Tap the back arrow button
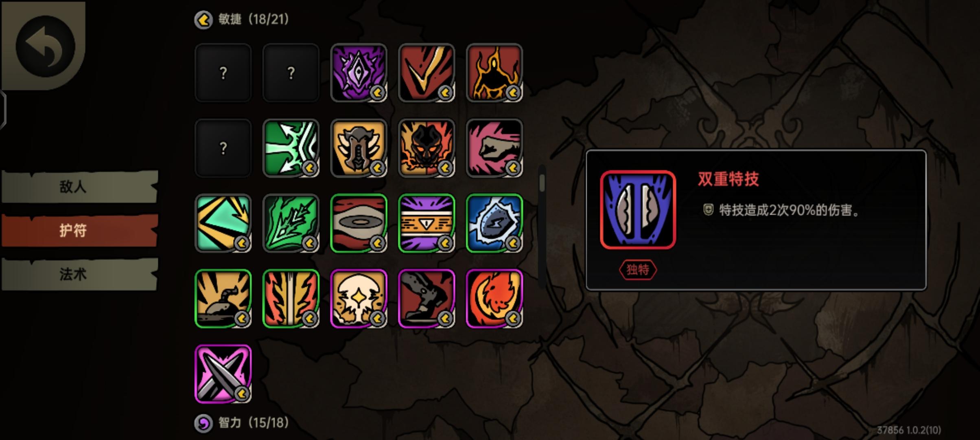This screenshot has height=440, width=980. point(45,46)
